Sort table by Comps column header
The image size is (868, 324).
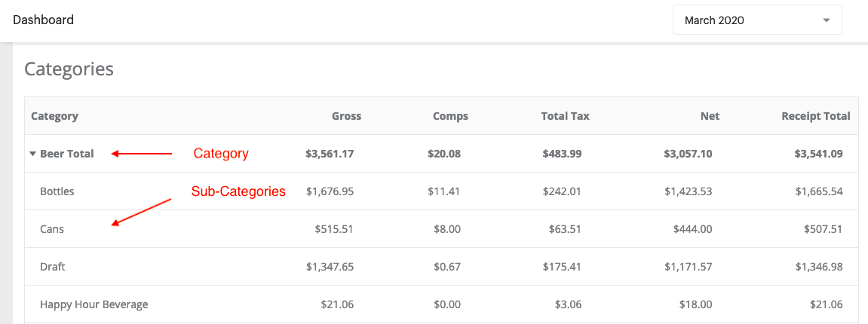[451, 116]
